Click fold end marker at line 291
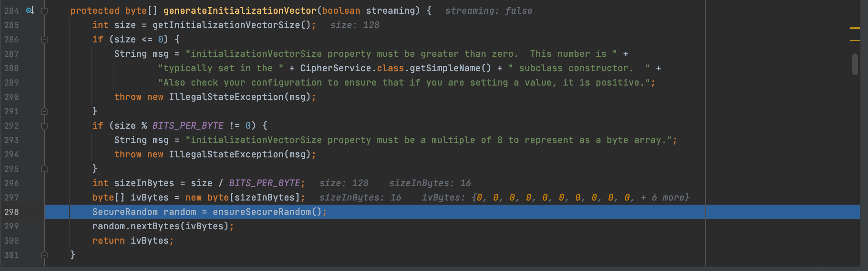Screen dimensions: 868x271 pos(44,111)
